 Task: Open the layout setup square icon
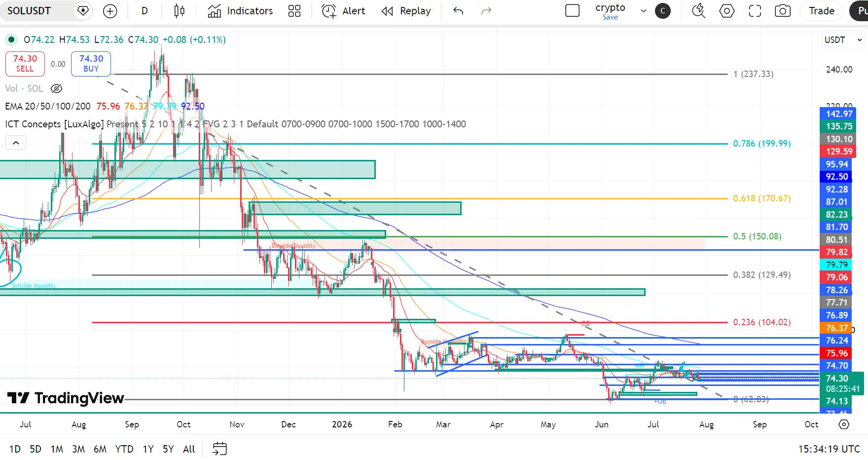pyautogui.click(x=572, y=11)
